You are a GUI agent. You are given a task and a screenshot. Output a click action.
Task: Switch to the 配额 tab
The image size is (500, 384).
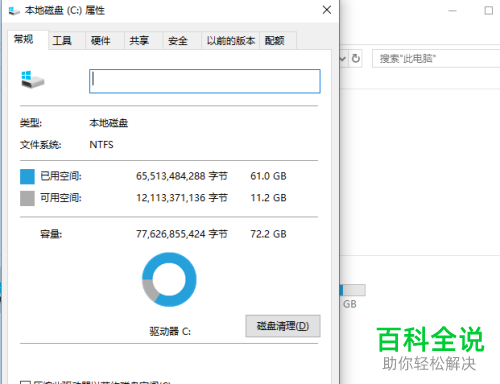click(x=278, y=41)
